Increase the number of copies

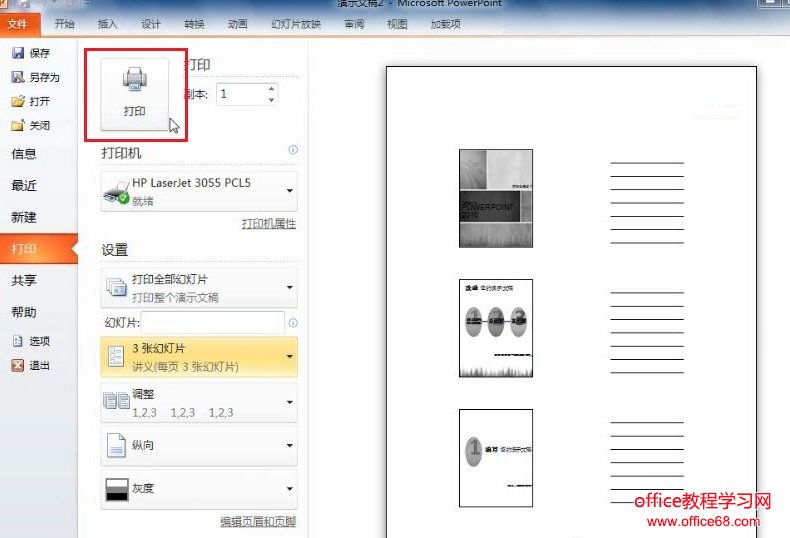[271, 89]
